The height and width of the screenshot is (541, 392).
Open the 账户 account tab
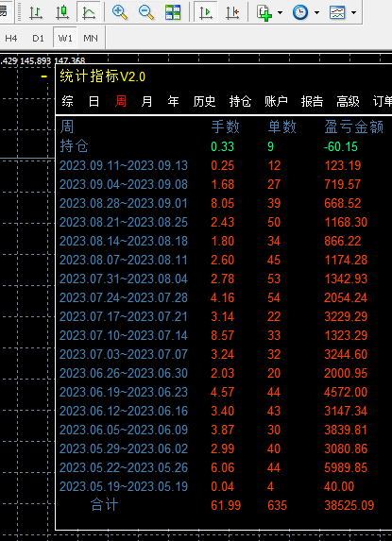tap(276, 101)
